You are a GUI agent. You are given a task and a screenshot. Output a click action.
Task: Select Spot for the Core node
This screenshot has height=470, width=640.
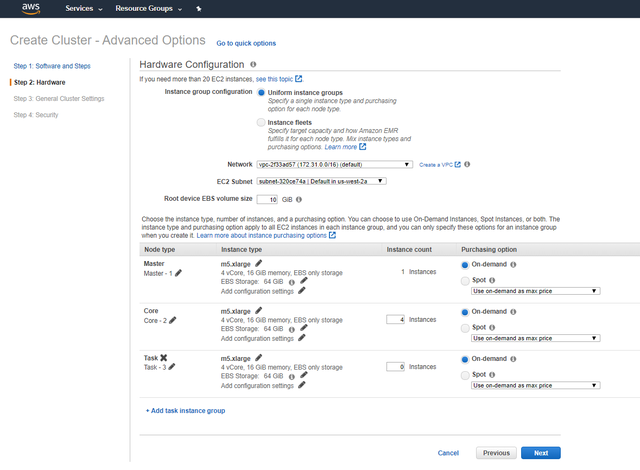(x=465, y=328)
